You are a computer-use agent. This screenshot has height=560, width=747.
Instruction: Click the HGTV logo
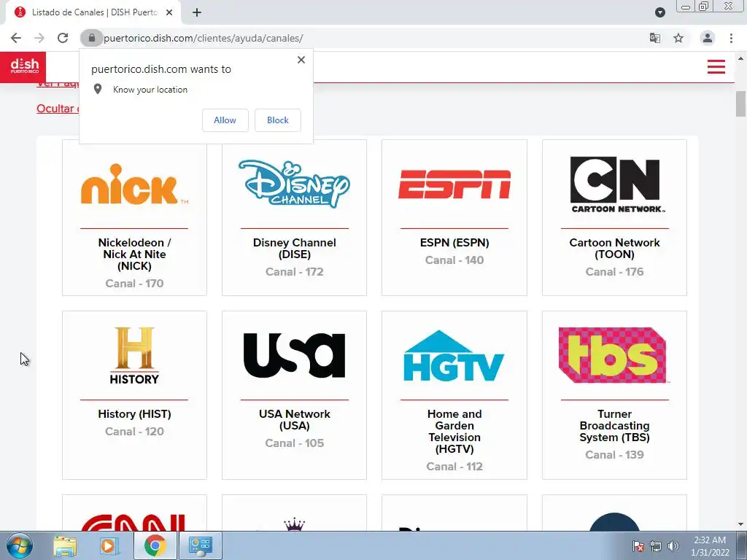pos(454,356)
